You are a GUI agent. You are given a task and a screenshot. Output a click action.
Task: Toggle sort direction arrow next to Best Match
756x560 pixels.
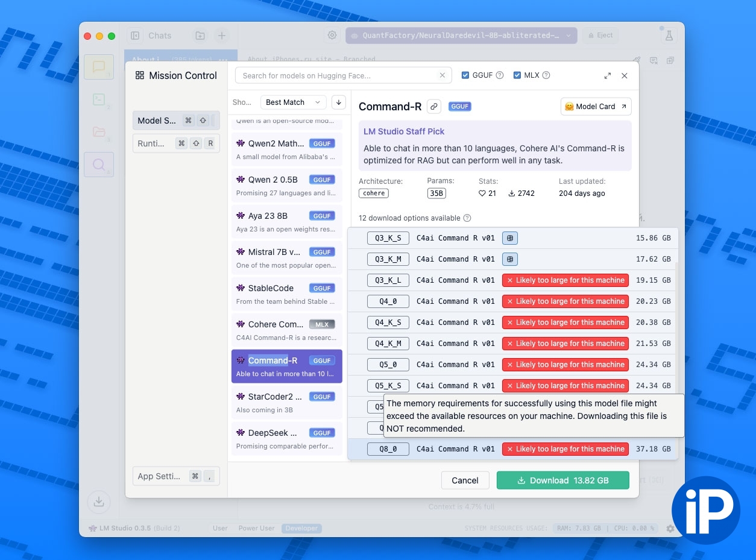[339, 102]
